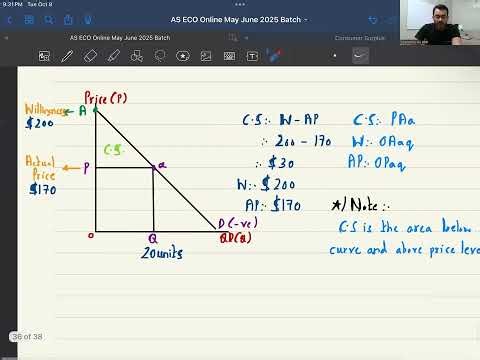Select the handwriting-to-text typing tool
This screenshot has height=360, width=480.
[44, 56]
